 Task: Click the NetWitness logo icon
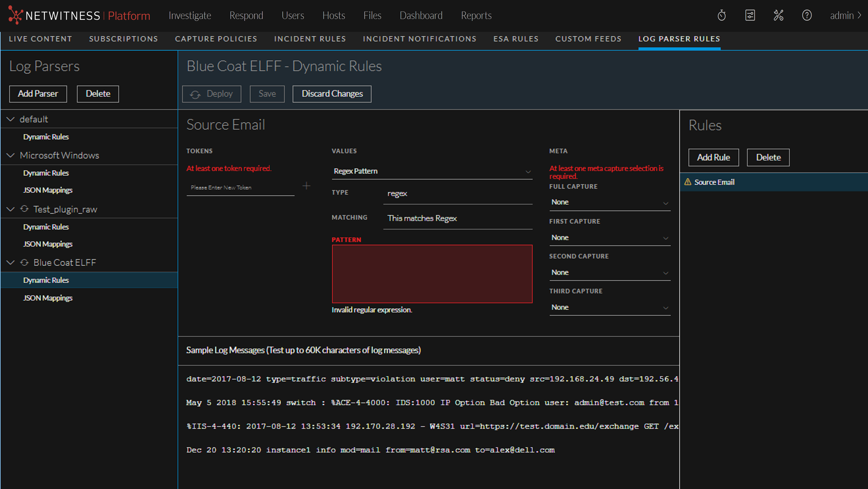[x=15, y=15]
